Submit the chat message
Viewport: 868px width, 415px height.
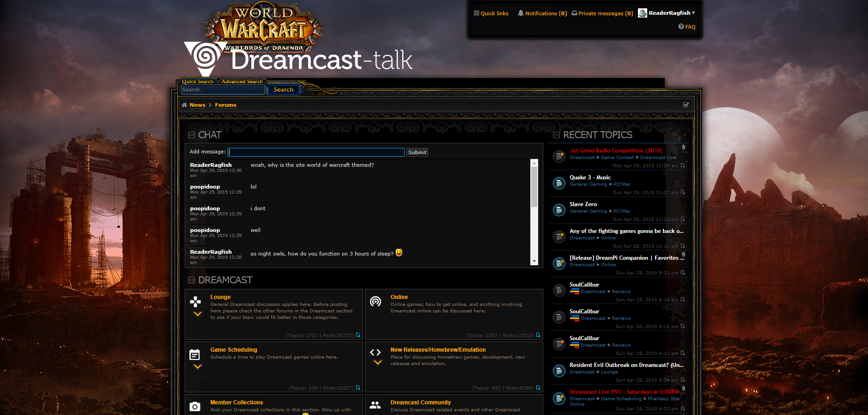tap(417, 153)
